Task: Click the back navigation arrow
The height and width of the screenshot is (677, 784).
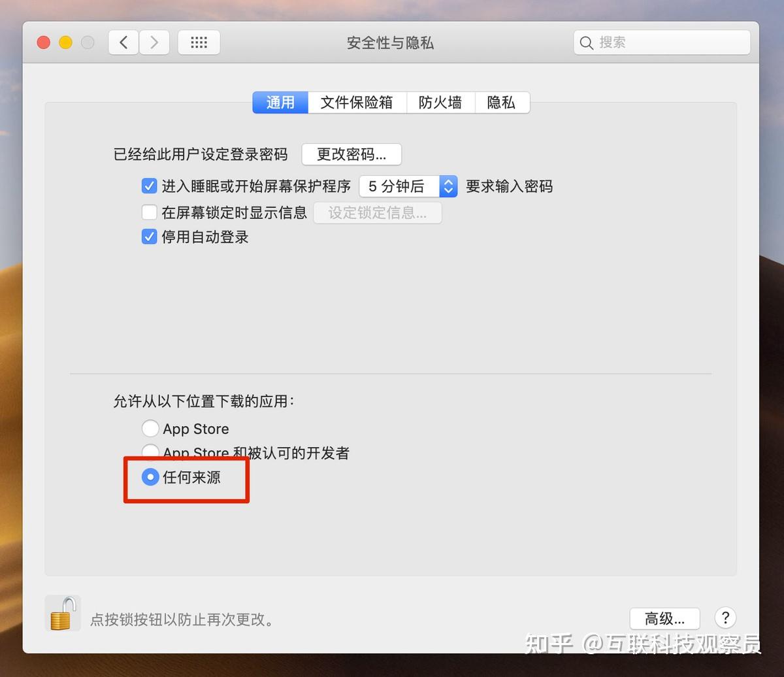Action: [x=123, y=42]
